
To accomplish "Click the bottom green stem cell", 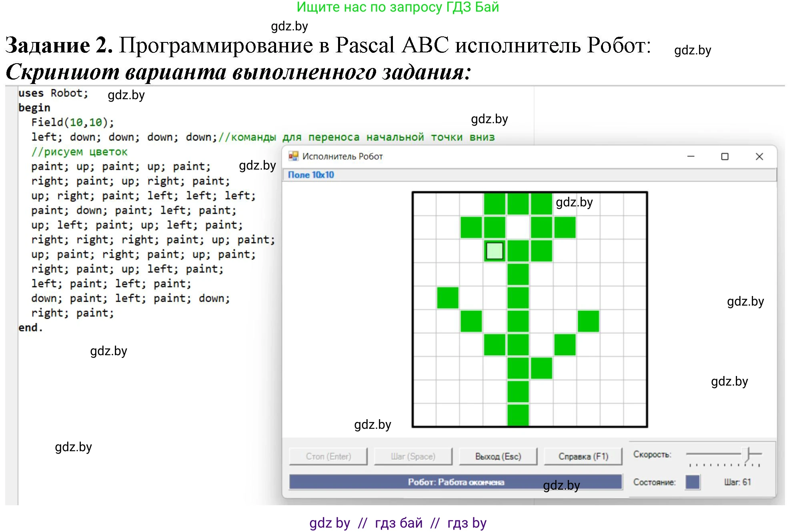I will tap(518, 415).
